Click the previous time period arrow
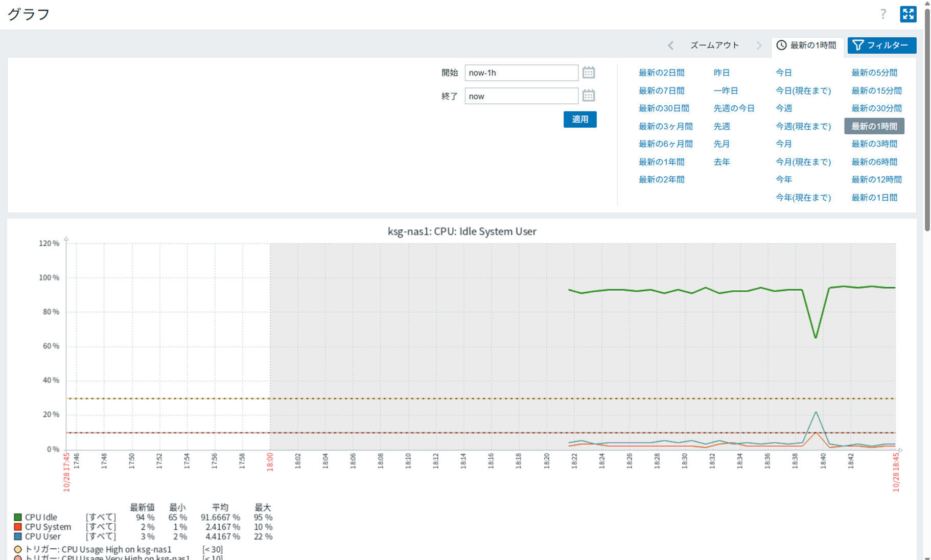The height and width of the screenshot is (560, 931). (670, 45)
